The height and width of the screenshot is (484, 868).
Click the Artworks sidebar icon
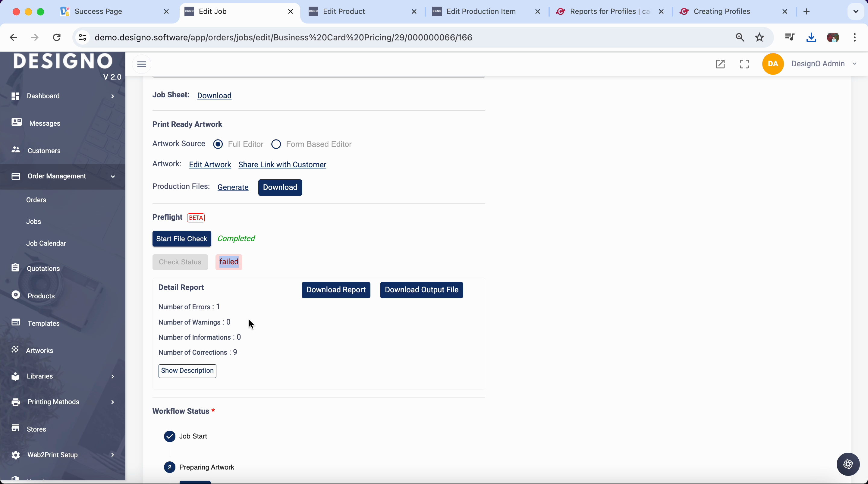pos(15,350)
